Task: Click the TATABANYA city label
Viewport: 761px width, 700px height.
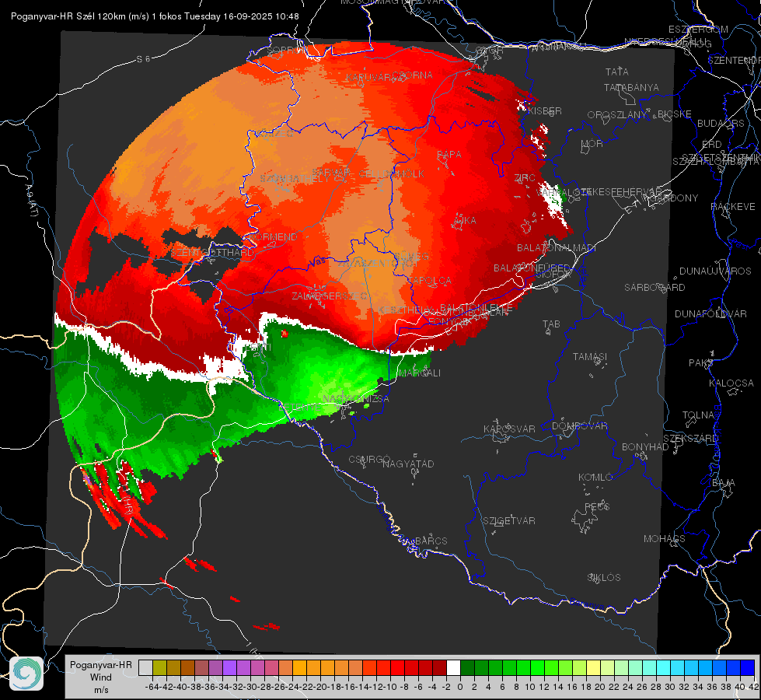Action: 631,87
